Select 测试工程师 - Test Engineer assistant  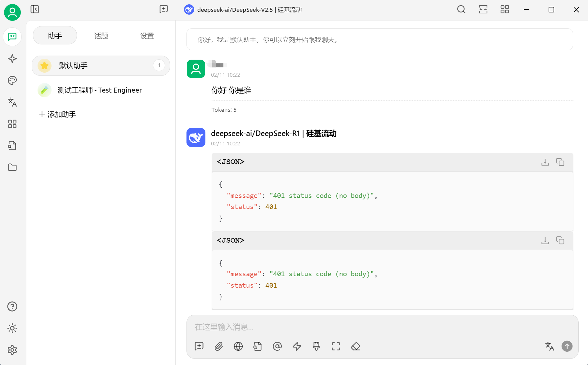tap(101, 90)
